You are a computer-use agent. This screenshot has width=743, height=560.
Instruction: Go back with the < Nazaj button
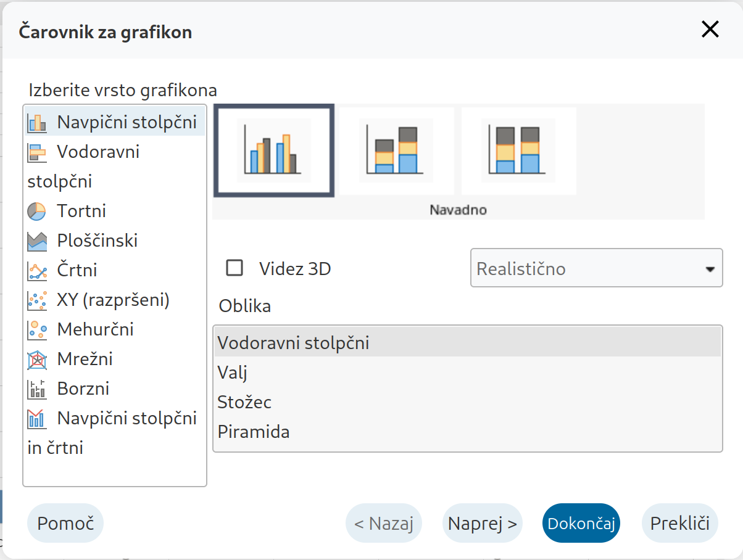pos(383,523)
